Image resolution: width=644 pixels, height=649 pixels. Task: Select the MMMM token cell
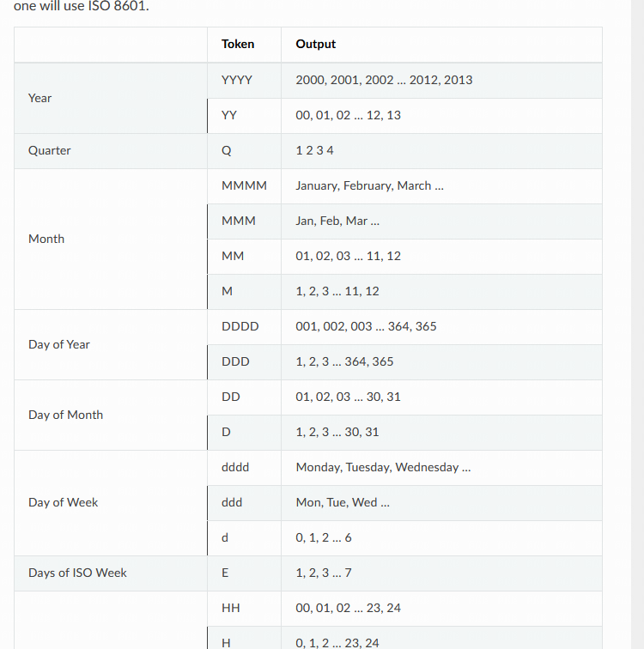pos(244,185)
